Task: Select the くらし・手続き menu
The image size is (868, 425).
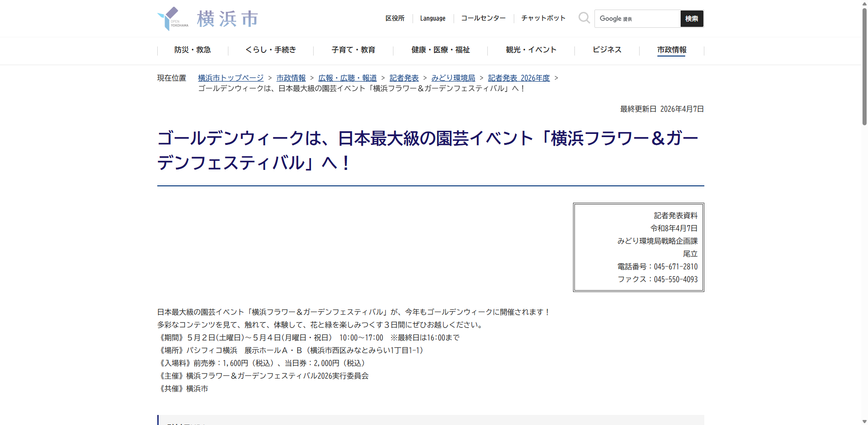Action: pyautogui.click(x=270, y=50)
